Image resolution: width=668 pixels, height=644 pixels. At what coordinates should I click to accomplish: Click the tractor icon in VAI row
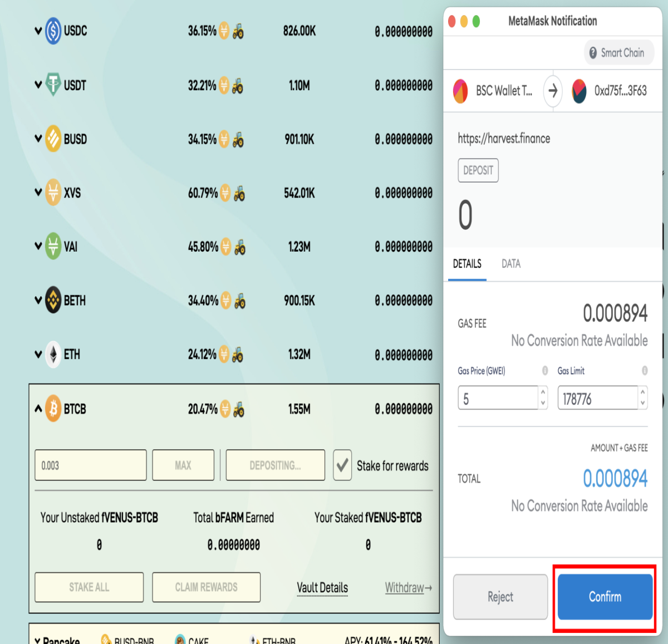pyautogui.click(x=240, y=247)
